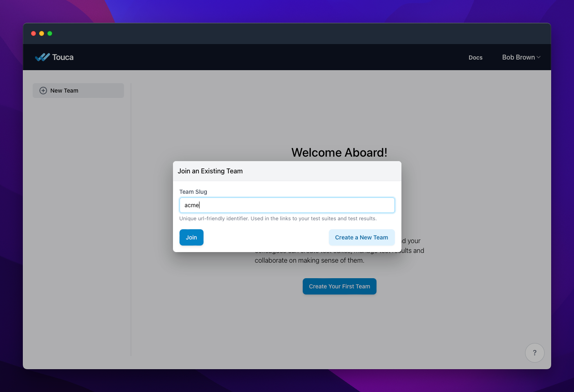Click the 'Team Slug' field label
The height and width of the screenshot is (392, 574).
coord(193,192)
